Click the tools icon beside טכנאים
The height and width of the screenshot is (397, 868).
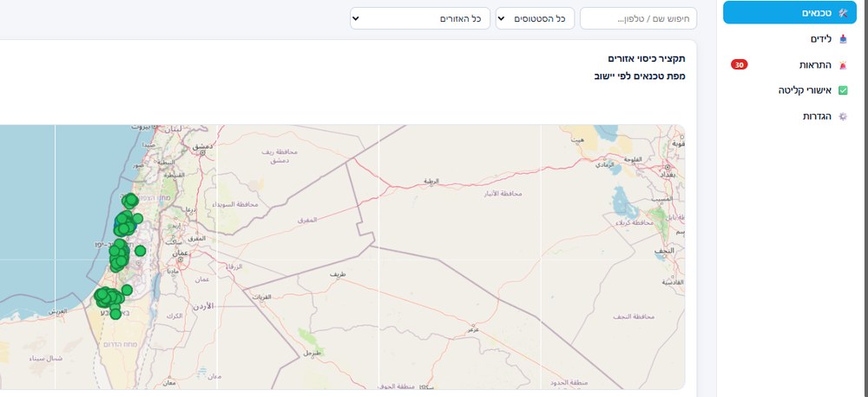843,13
